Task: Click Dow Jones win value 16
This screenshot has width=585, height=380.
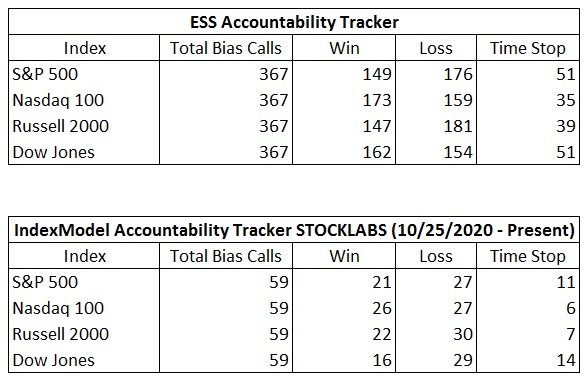Action: point(382,360)
